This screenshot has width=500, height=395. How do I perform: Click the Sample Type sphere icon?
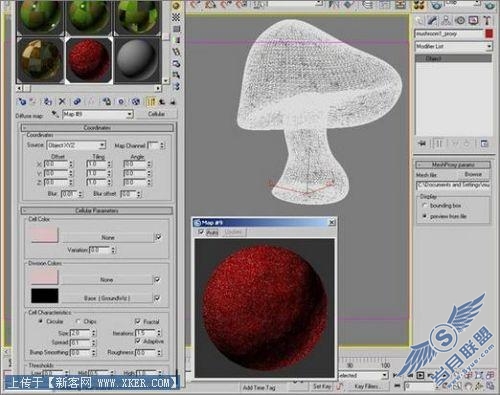coord(176,6)
